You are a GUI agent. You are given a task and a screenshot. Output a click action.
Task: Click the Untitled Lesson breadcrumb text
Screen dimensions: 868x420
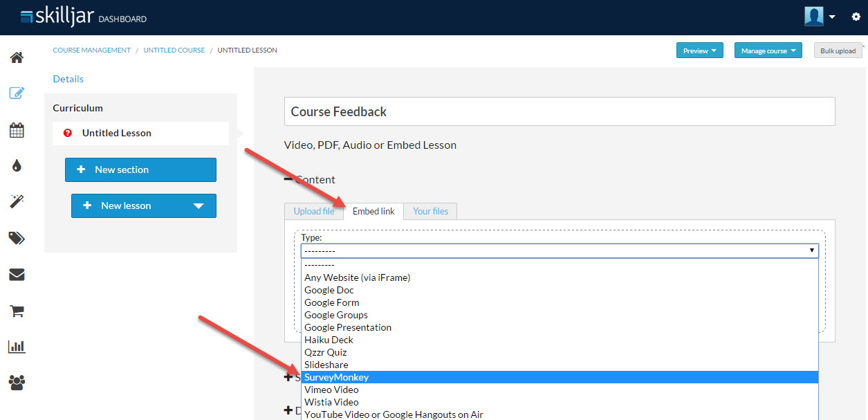point(247,51)
